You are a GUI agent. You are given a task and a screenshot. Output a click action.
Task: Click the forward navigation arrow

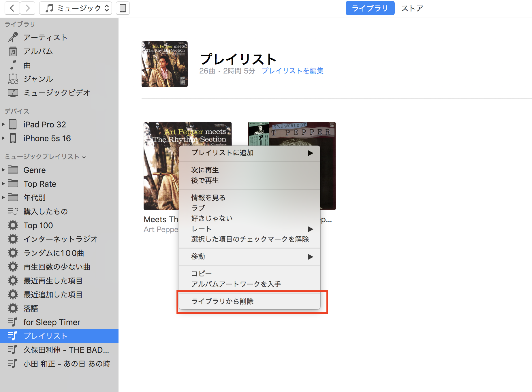(x=27, y=8)
